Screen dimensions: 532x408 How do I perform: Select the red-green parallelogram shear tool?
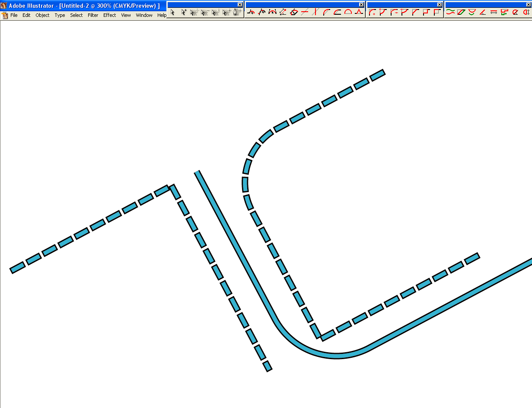(461, 12)
